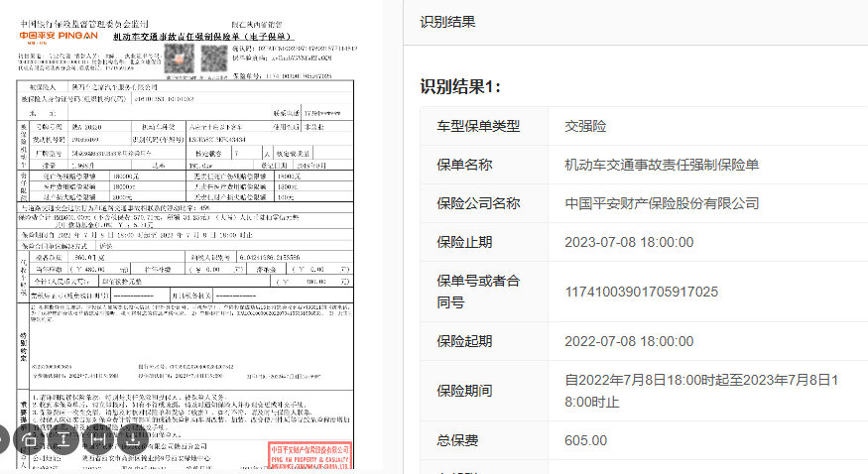This screenshot has width=868, height=474.
Task: Select the 车型保单类型 label cell
Action: point(484,126)
